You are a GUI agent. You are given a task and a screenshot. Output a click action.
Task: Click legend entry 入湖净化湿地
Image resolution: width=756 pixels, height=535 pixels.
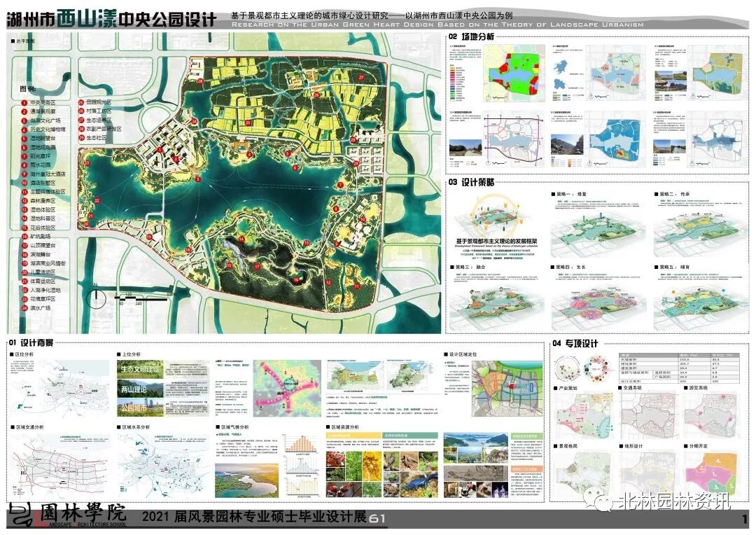(41, 291)
